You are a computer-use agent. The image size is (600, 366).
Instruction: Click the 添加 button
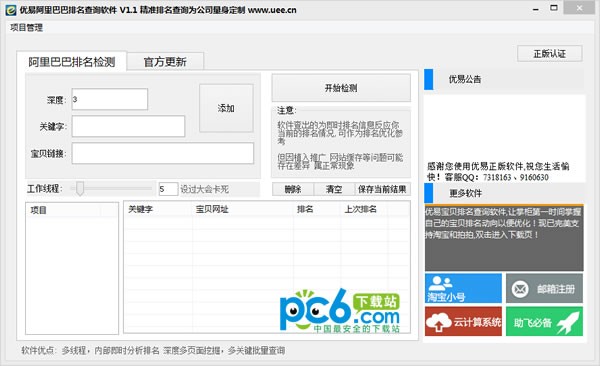pos(226,108)
